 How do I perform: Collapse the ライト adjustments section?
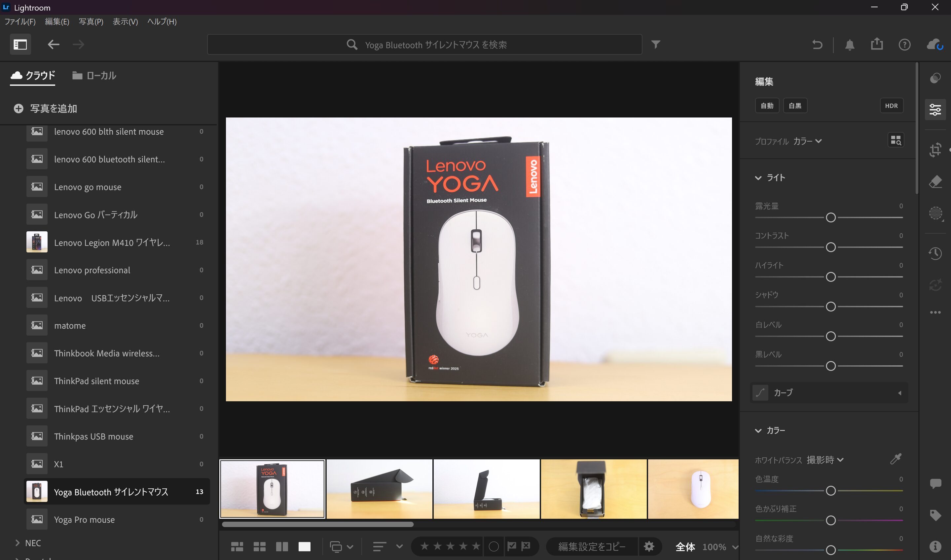click(758, 177)
